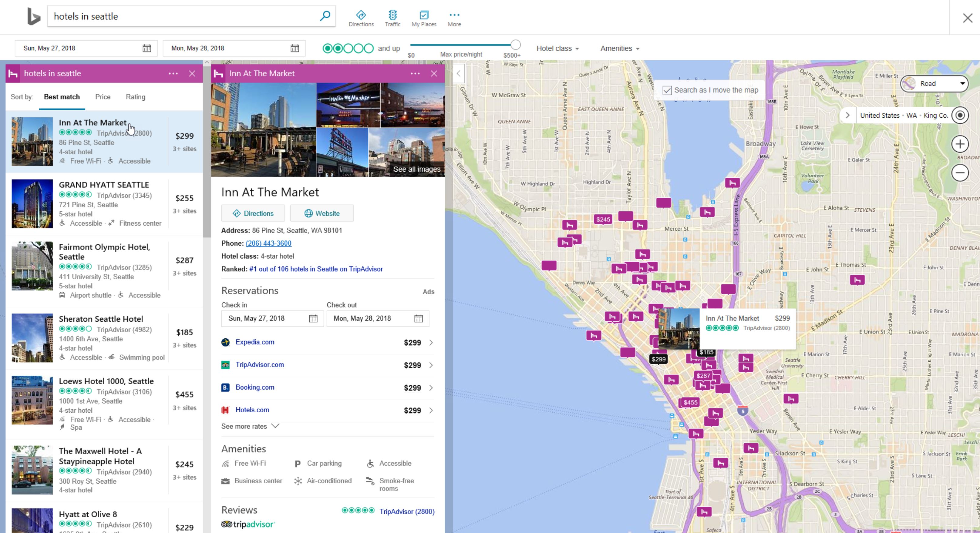Zoom in on the map
Screen dimensions: 980x533
click(x=960, y=144)
